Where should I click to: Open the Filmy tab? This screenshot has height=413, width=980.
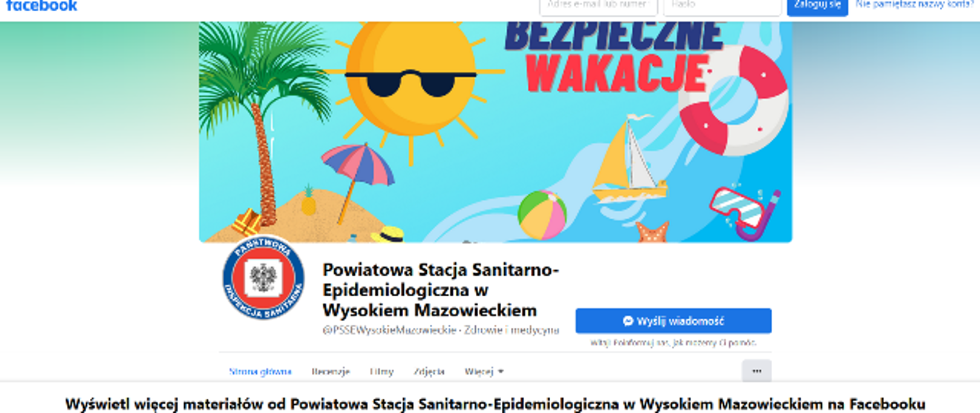tap(381, 372)
